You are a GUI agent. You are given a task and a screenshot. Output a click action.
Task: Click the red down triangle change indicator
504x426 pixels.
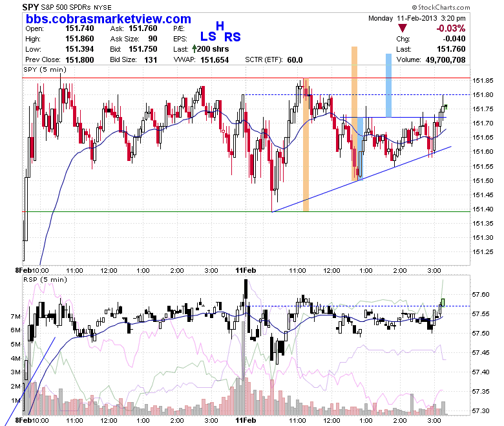pos(403,28)
